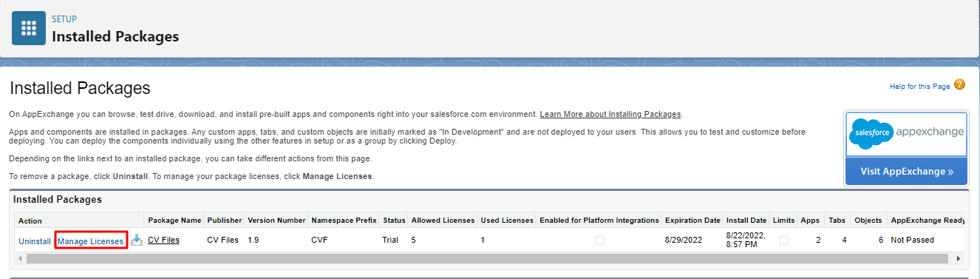Click the horizontal scrollbar left arrow
This screenshot has width=980, height=279.
click(x=20, y=259)
